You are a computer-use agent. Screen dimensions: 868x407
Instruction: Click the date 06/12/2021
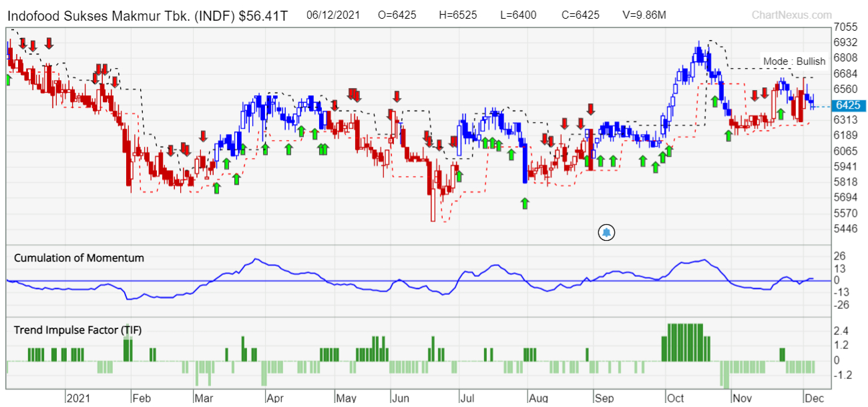tap(335, 15)
